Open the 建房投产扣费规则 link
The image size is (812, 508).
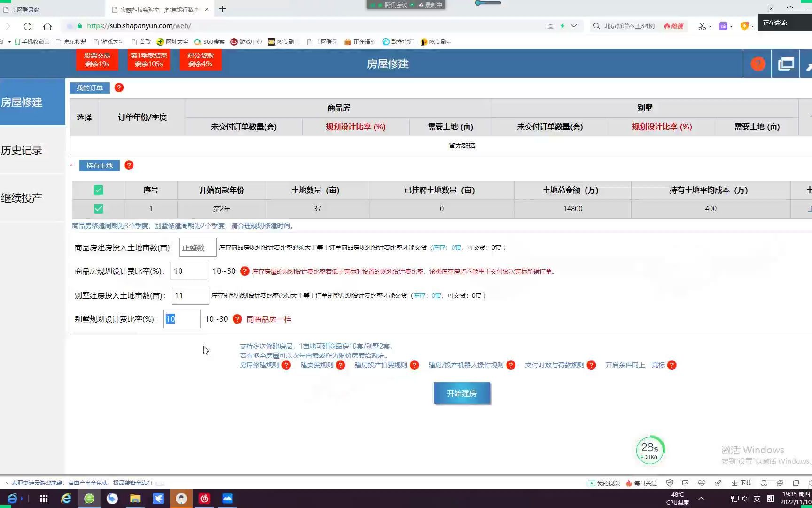[x=381, y=365]
